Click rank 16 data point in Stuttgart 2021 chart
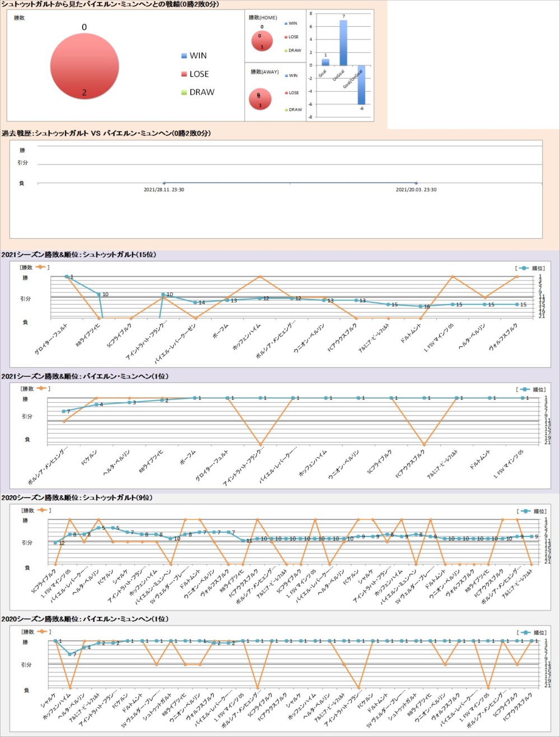The image size is (560, 737). pos(421,306)
